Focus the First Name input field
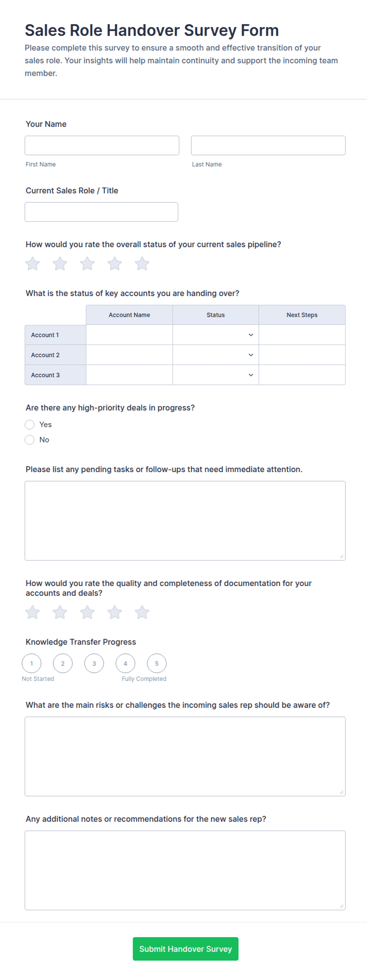Image resolution: width=367 pixels, height=980 pixels. point(102,146)
